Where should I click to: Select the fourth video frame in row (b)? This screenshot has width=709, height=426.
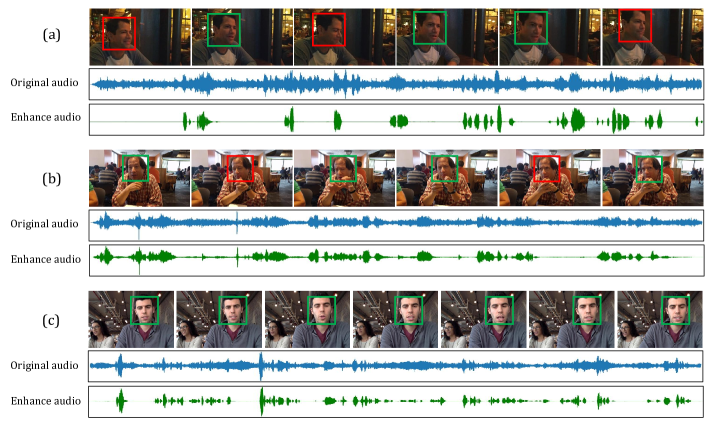coord(447,178)
